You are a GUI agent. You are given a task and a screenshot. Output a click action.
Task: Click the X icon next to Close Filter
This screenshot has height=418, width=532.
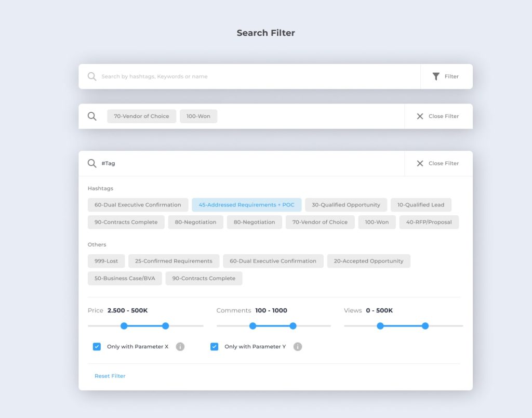pyautogui.click(x=420, y=116)
